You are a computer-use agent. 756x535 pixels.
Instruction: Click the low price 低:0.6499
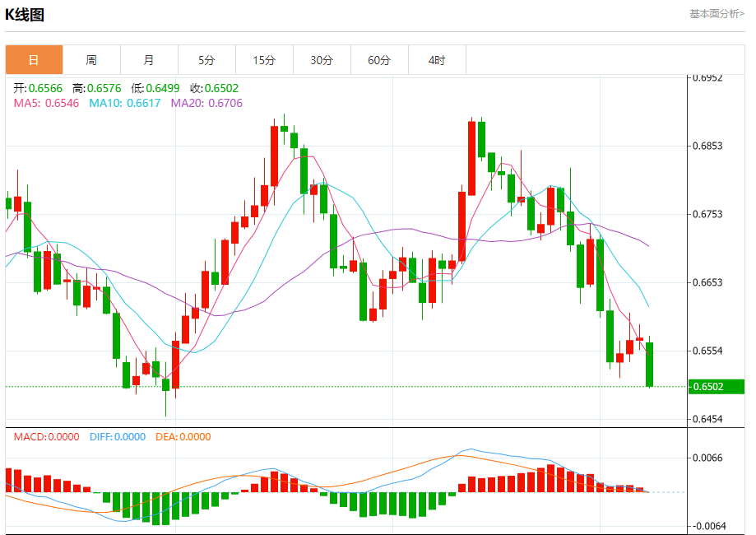click(155, 88)
